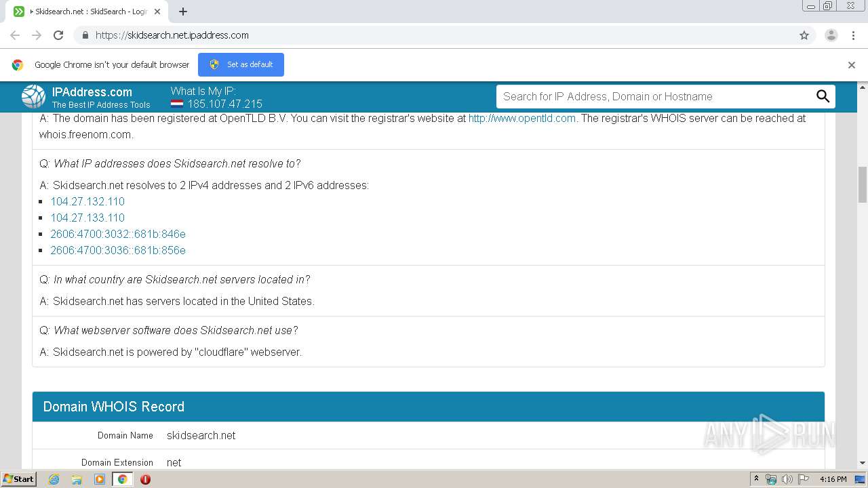Image resolution: width=868 pixels, height=488 pixels.
Task: Click the 4:16 PM clock
Action: pos(833,479)
